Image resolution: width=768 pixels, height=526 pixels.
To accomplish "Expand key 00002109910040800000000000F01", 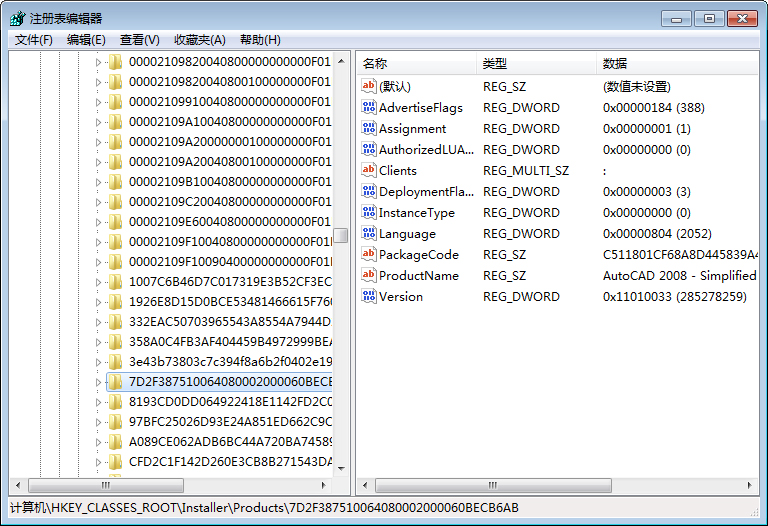I will pos(98,102).
